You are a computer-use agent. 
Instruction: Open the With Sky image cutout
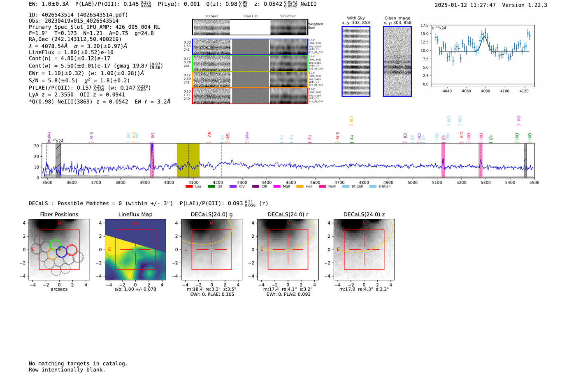coord(356,61)
